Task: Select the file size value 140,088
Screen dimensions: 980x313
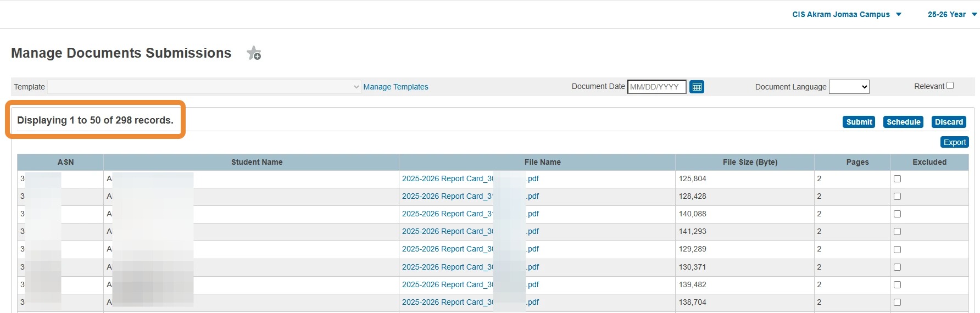Action: point(692,214)
